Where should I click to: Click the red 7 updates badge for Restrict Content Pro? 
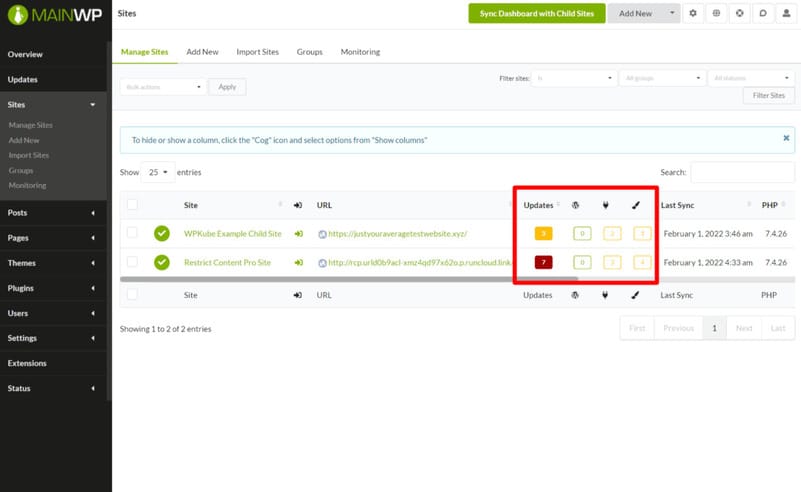tap(544, 263)
